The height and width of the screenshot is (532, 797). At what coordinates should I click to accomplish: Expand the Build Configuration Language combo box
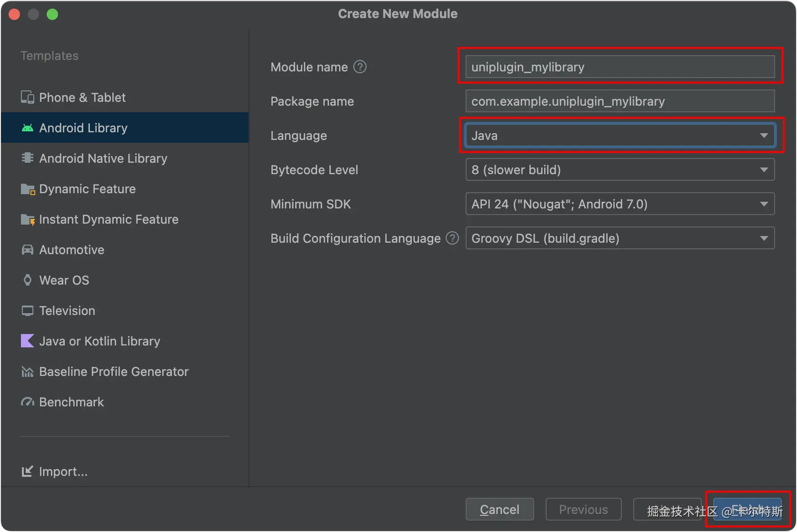pyautogui.click(x=620, y=238)
